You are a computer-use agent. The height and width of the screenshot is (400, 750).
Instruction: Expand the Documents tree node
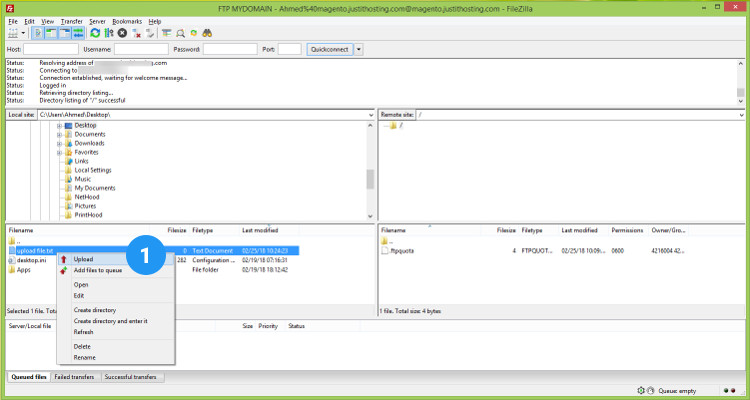click(59, 134)
